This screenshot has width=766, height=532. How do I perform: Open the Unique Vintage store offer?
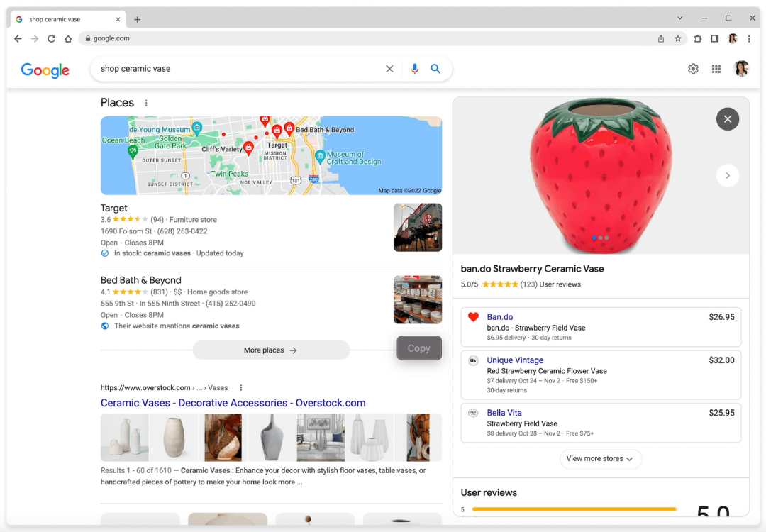point(601,375)
